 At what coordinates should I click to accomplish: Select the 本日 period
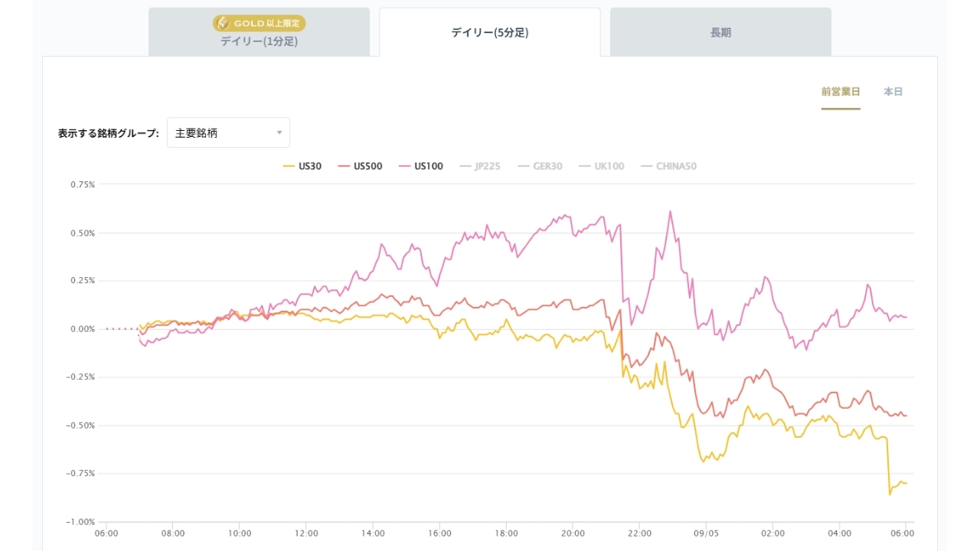click(x=893, y=92)
